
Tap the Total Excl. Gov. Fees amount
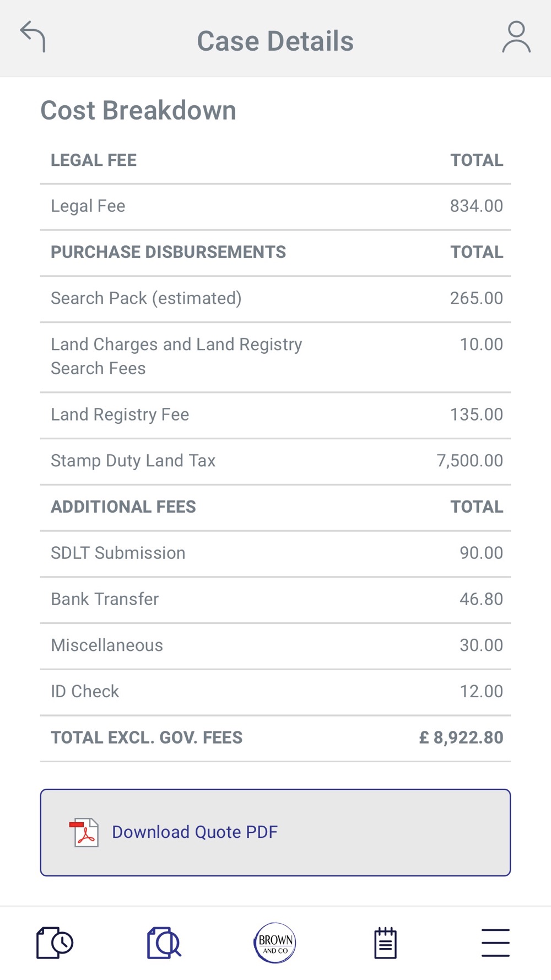point(461,737)
